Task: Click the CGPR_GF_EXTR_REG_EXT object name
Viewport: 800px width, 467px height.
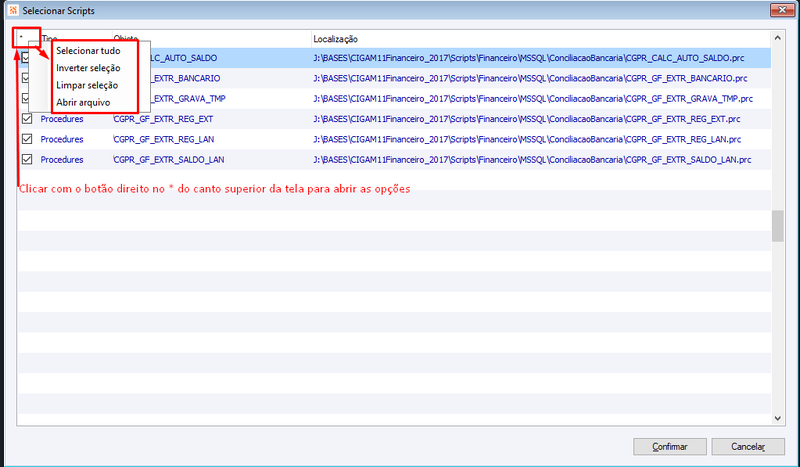Action: coord(163,119)
